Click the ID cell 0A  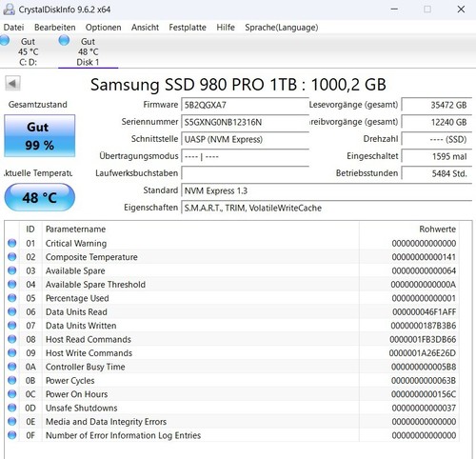(x=30, y=367)
